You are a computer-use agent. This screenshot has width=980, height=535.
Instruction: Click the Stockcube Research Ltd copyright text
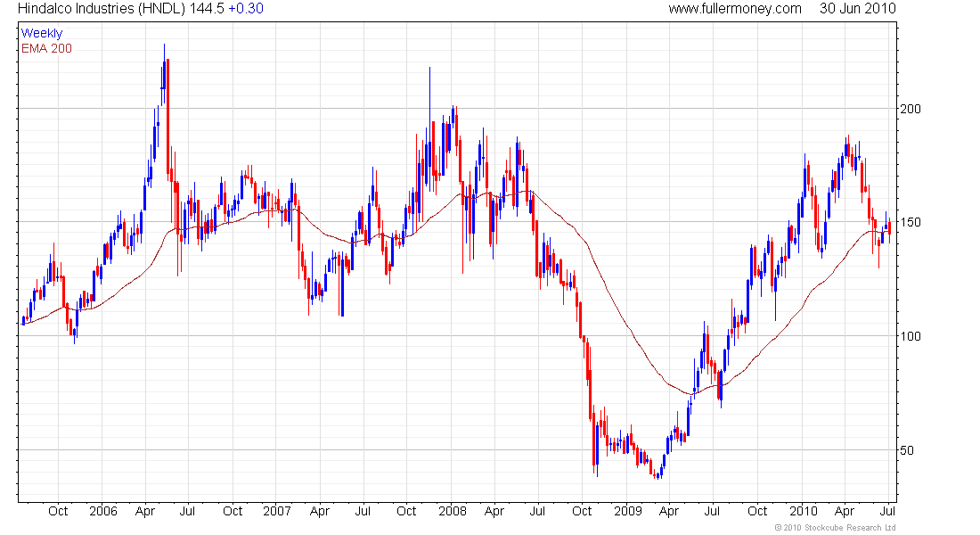tap(835, 528)
